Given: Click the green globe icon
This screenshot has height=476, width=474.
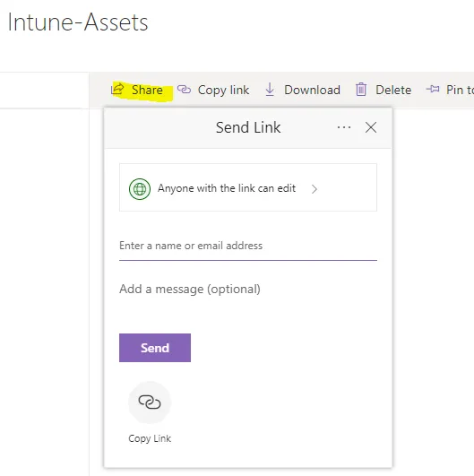Looking at the screenshot, I should (x=140, y=189).
